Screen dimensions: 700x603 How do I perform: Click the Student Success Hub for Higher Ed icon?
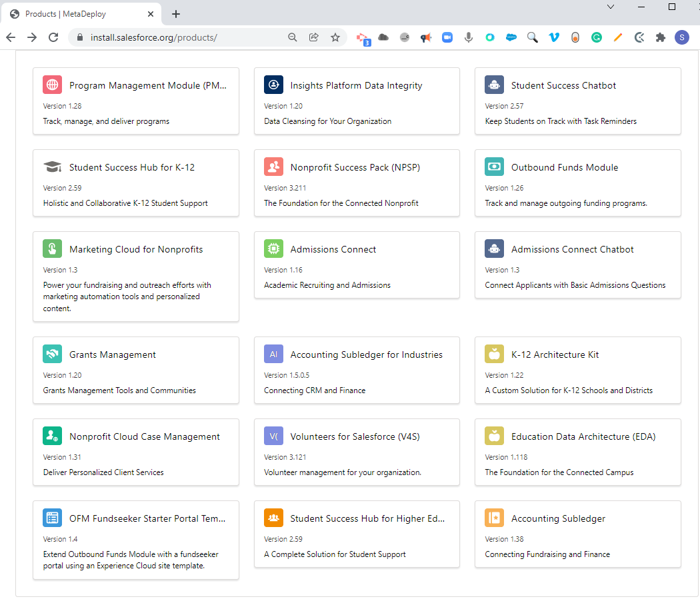click(273, 518)
